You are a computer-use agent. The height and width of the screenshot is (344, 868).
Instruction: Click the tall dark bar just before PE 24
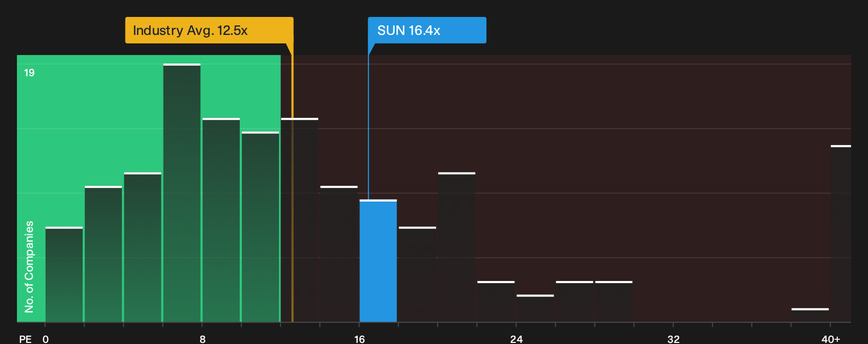(457, 247)
